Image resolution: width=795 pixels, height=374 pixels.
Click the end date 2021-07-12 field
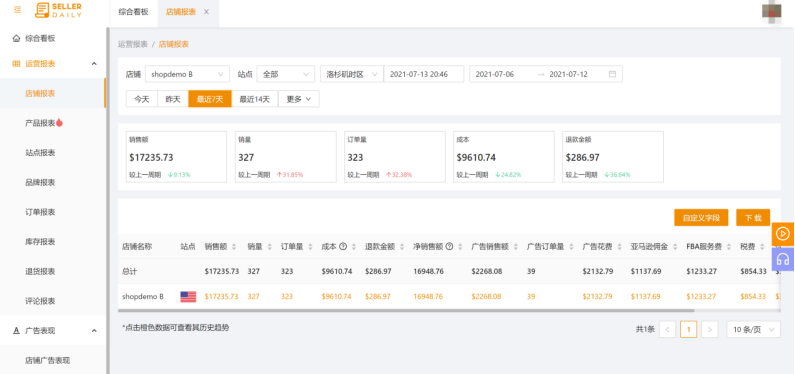[x=568, y=74]
